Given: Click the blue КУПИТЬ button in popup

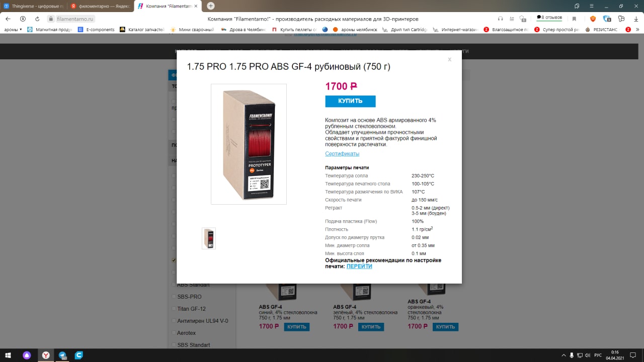Looking at the screenshot, I should pos(350,101).
